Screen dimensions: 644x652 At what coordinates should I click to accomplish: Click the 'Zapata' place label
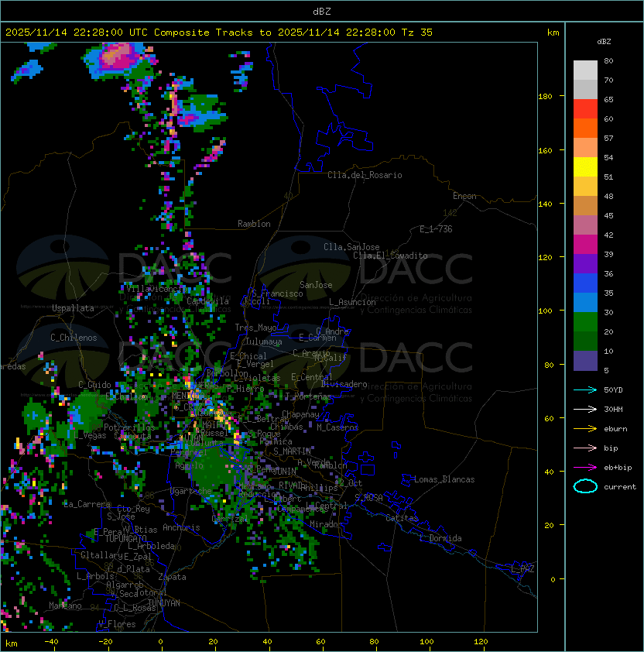point(172,577)
